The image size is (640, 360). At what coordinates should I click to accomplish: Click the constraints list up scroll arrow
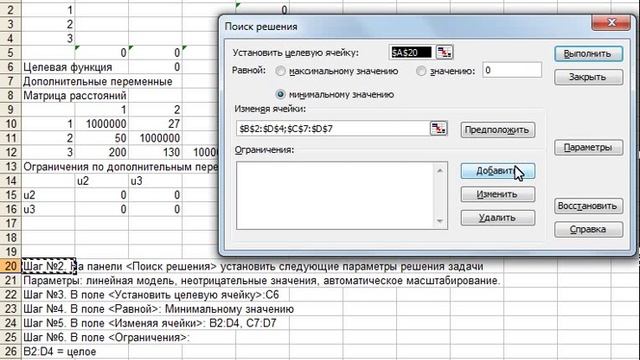440,170
